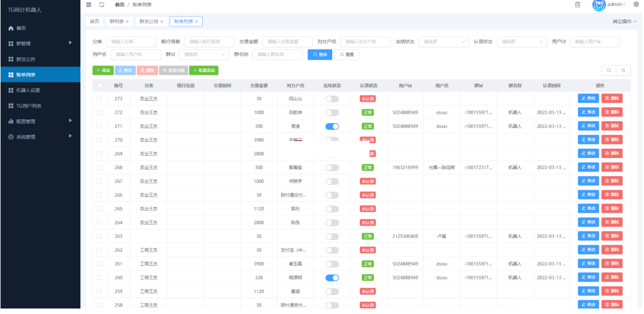644x314 pixels.
Task: Select the checkbox for row 267
Action: [x=100, y=181]
